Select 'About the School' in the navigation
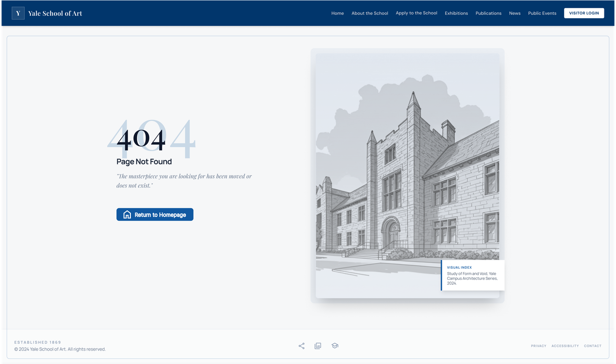Screen dimensions: 616x364 [x=370, y=13]
